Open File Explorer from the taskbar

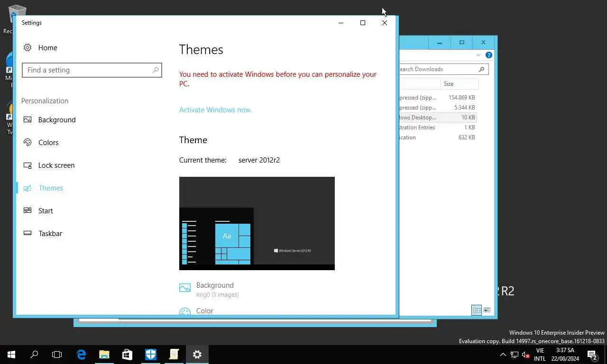click(x=104, y=355)
